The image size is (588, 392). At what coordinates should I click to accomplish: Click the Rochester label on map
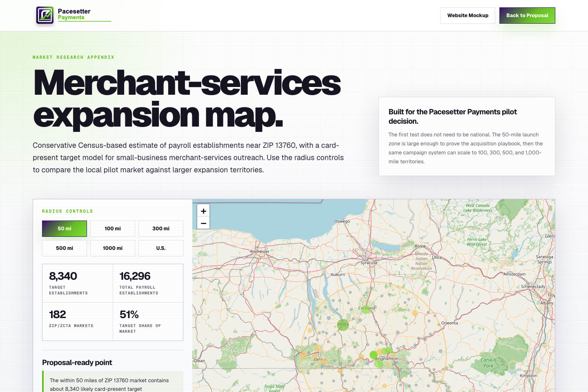coord(260,252)
